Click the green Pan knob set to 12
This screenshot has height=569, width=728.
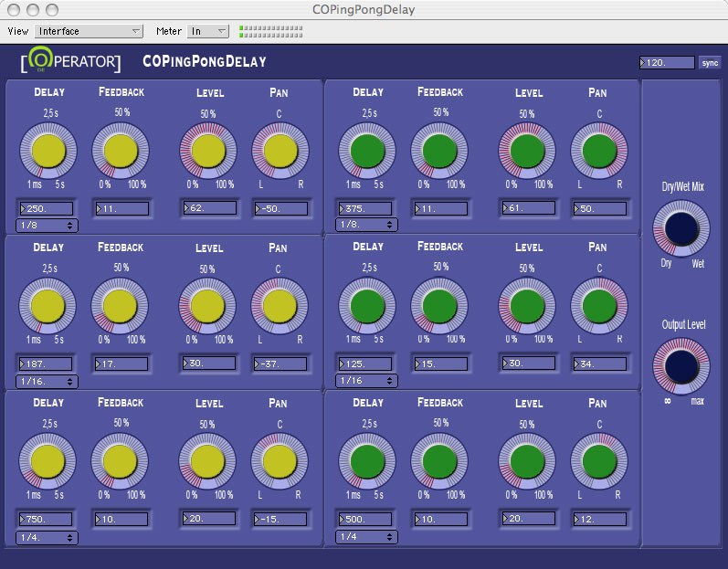click(x=599, y=461)
